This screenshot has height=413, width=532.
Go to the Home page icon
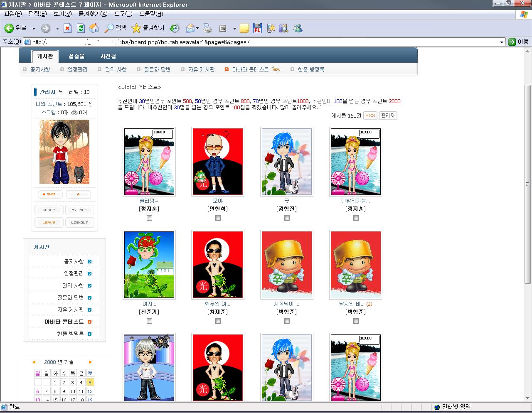click(94, 28)
